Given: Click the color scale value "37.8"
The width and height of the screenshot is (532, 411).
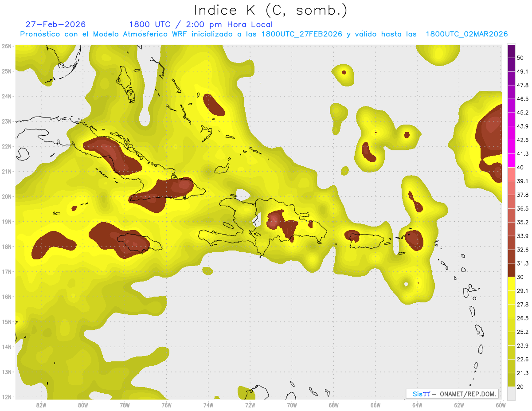Looking at the screenshot, I should click(x=522, y=195).
